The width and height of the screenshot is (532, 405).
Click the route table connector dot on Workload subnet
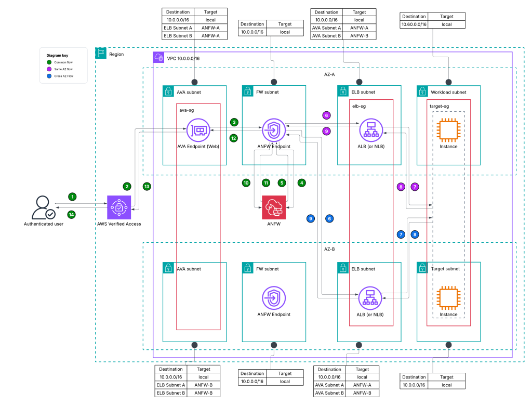point(448,82)
